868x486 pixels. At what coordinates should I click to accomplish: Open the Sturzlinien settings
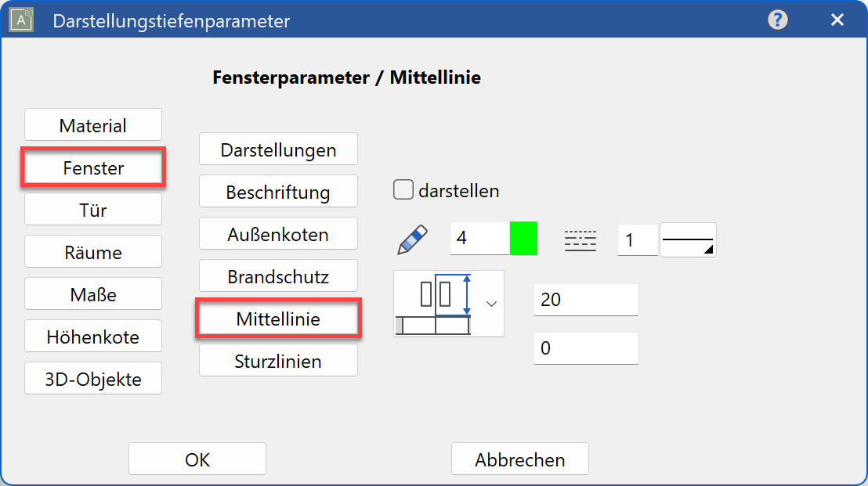coord(278,360)
